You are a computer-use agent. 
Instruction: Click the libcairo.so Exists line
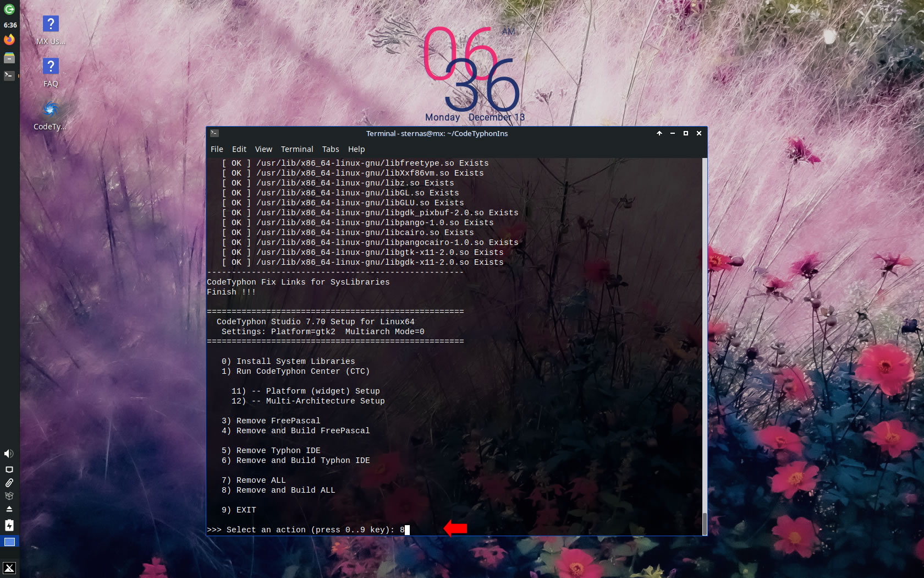tap(348, 233)
